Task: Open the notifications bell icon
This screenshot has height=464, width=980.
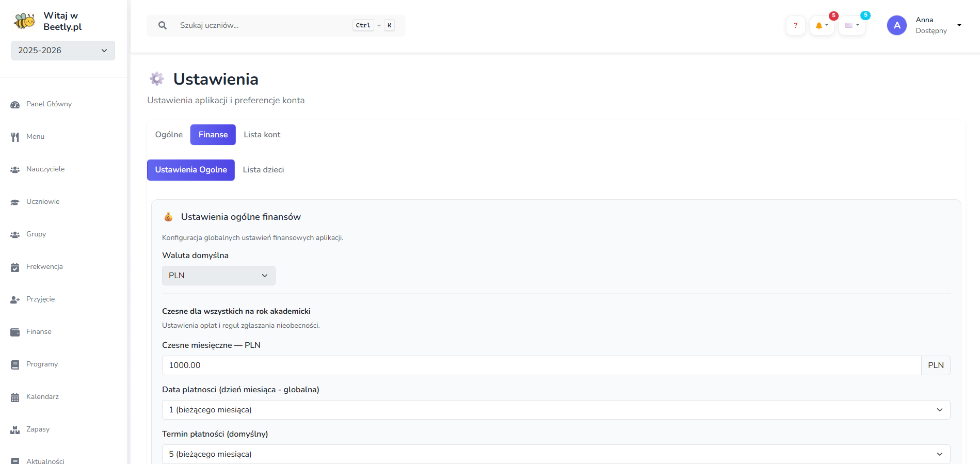Action: tap(822, 25)
